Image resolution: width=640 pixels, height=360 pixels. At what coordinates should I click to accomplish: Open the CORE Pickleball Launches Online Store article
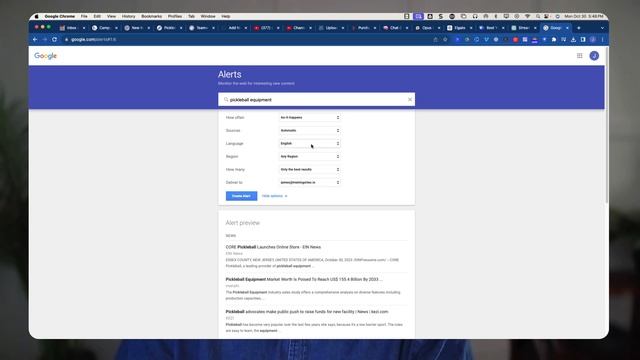(273, 247)
